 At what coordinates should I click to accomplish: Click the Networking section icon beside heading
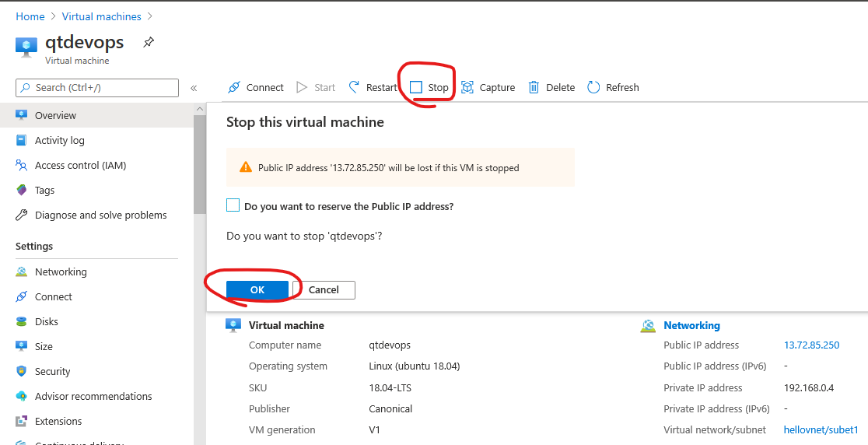click(648, 325)
